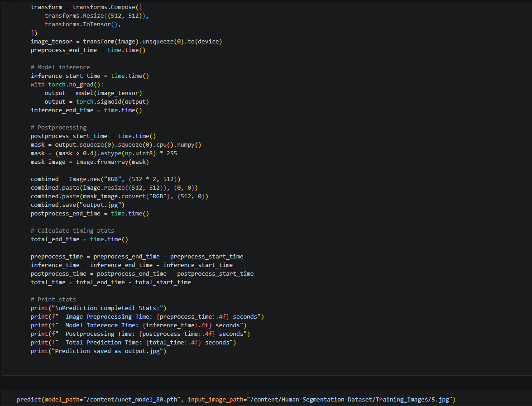The width and height of the screenshot is (532, 406).
Task: Click the 'output = model(image_tensor)' line
Action: point(93,93)
